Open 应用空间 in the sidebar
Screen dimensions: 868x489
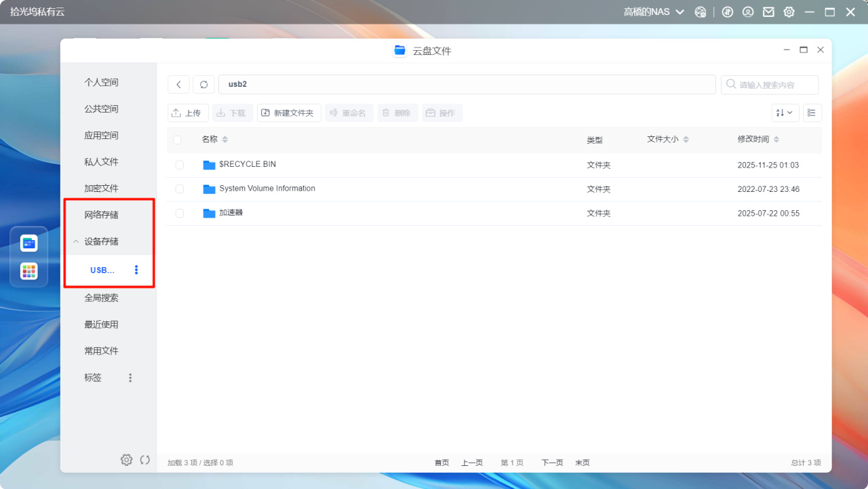pos(101,135)
